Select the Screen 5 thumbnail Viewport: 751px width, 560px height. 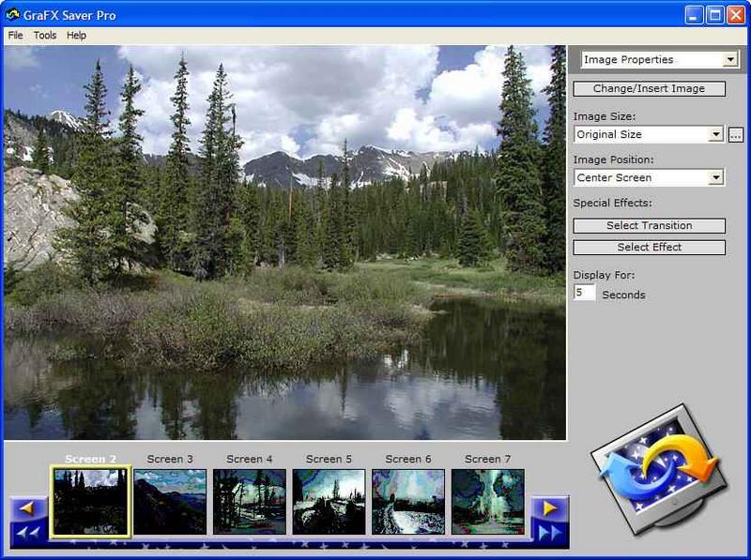[330, 501]
